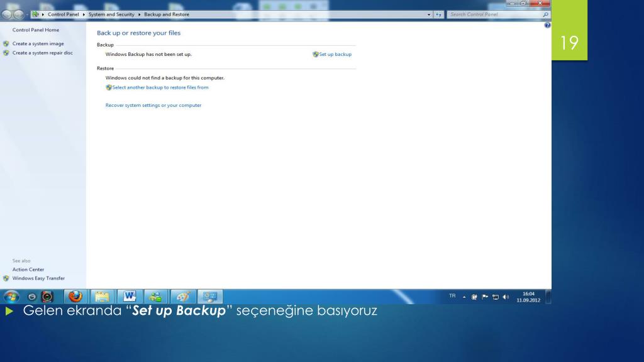Select Control Panel in the breadcrumb
Viewport: 644px width, 362px height.
click(64, 14)
